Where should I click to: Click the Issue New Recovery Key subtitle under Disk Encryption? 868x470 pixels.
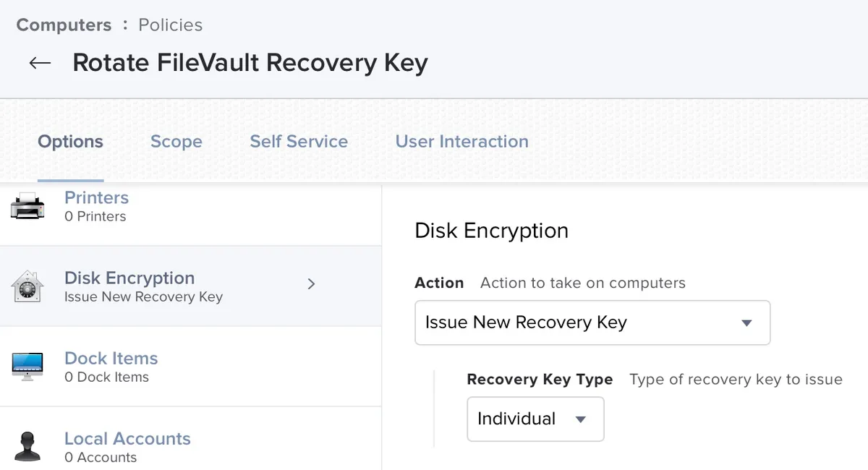[143, 297]
